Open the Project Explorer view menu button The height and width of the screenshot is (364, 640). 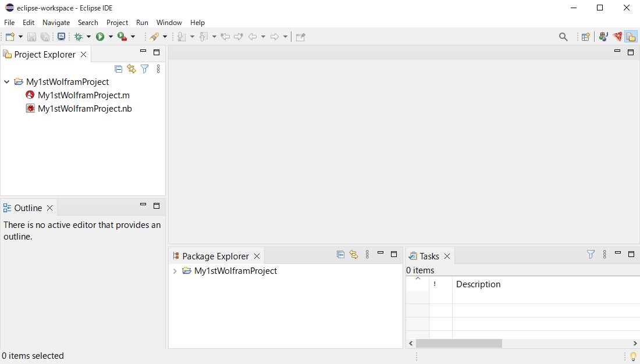click(x=158, y=69)
